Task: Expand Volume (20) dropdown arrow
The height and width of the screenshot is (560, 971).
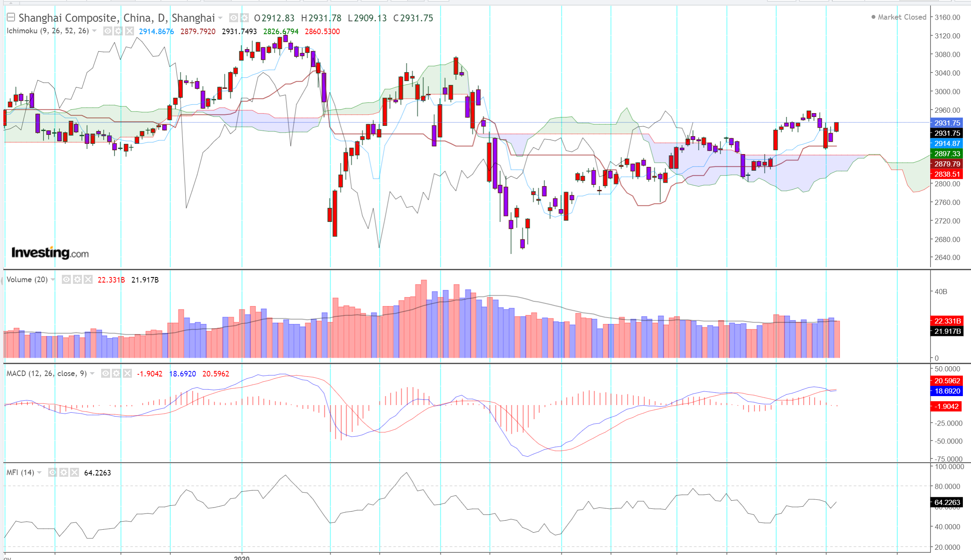Action: click(x=53, y=280)
